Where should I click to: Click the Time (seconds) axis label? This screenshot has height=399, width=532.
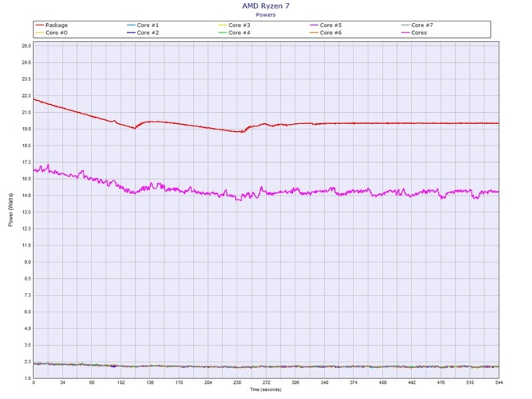coord(266,389)
